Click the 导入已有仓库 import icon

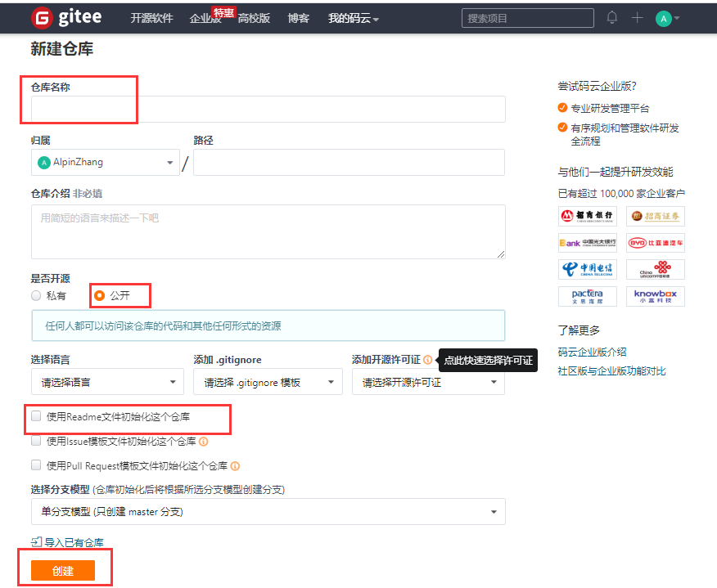36,542
